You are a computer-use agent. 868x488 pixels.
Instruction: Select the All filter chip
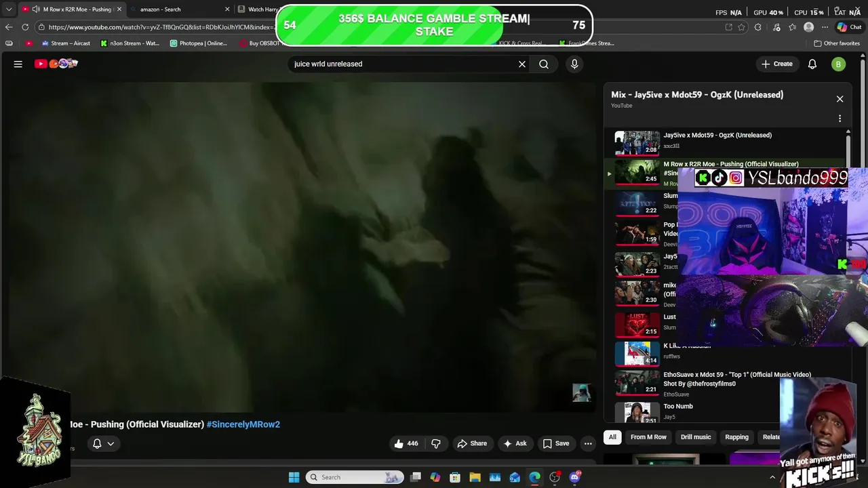612,437
